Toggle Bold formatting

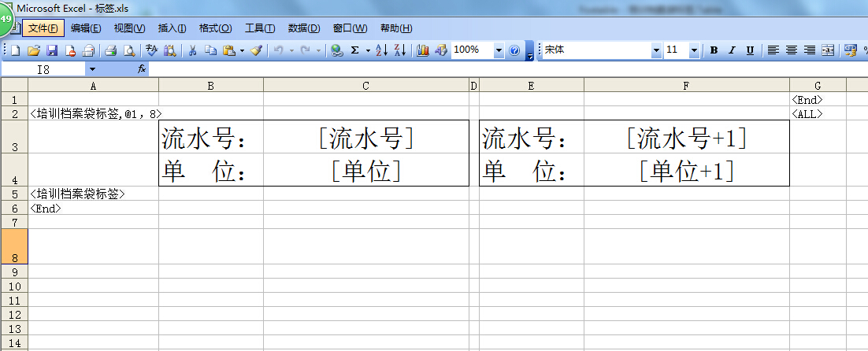point(714,50)
